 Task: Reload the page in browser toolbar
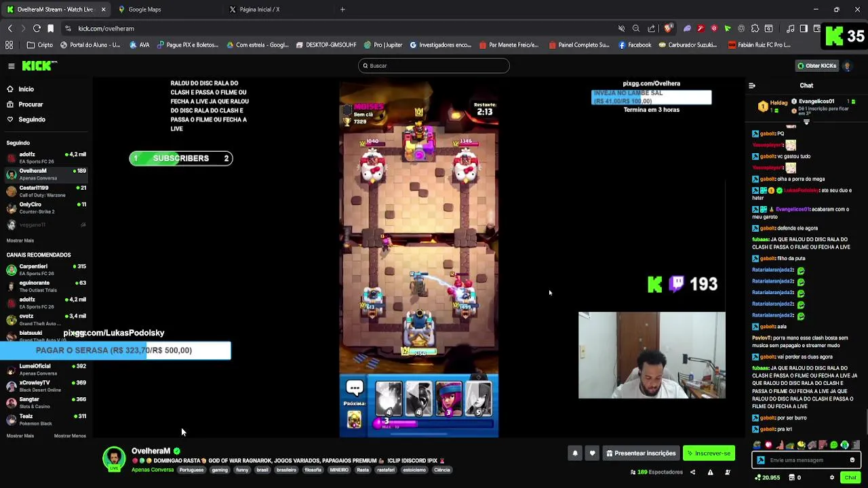coord(37,28)
